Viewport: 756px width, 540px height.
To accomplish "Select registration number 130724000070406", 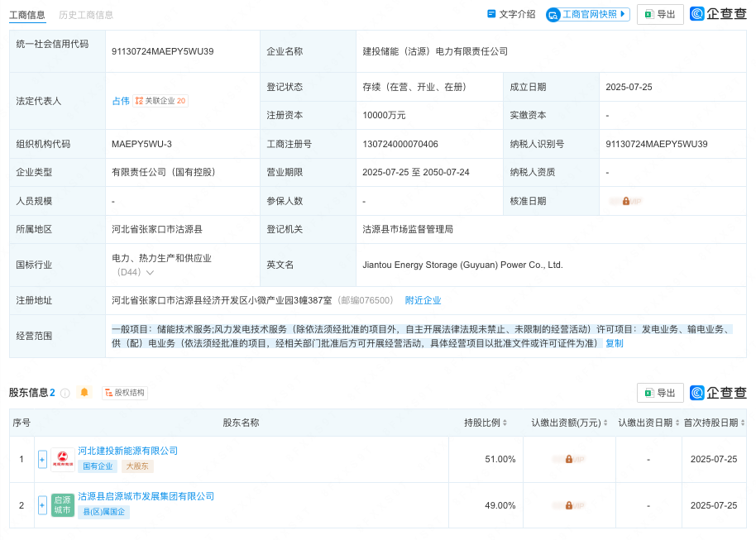I will tap(400, 144).
